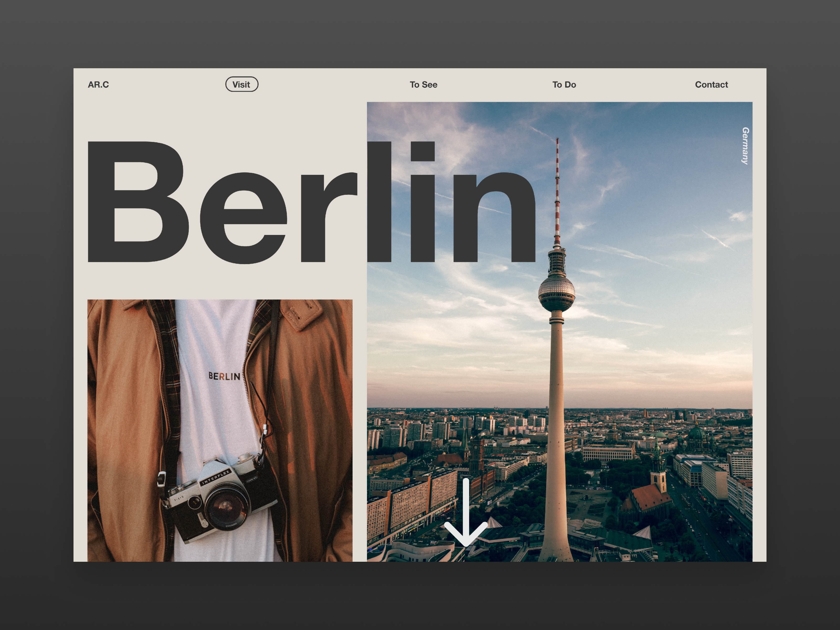Follow the Contact link
This screenshot has width=840, height=630.
tap(711, 85)
